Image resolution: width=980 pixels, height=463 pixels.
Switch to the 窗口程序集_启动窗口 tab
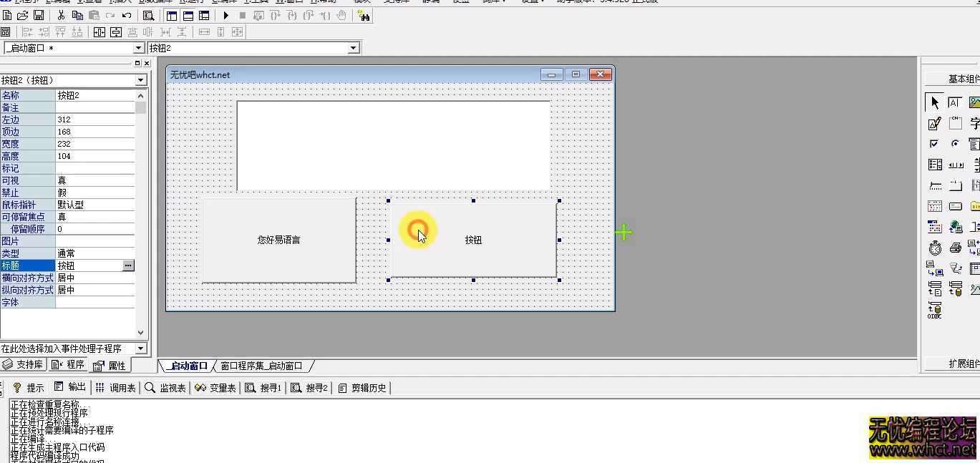[x=261, y=366]
